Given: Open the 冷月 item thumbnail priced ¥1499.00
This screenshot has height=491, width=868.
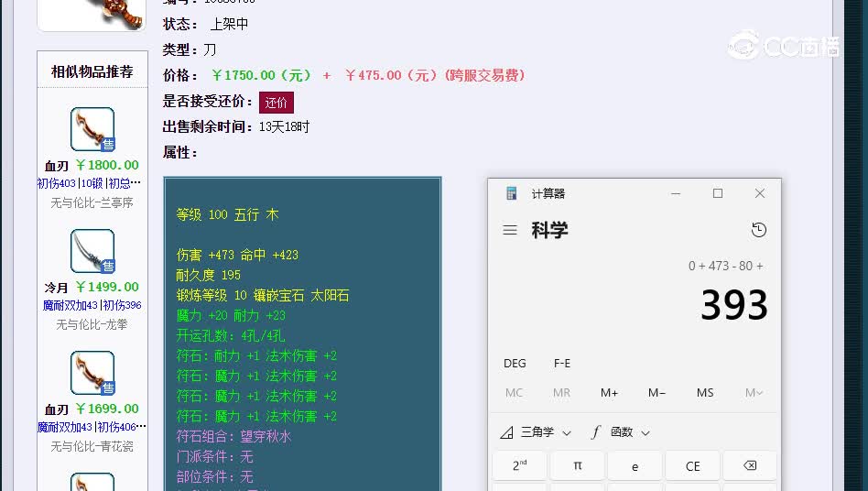Looking at the screenshot, I should [92, 251].
